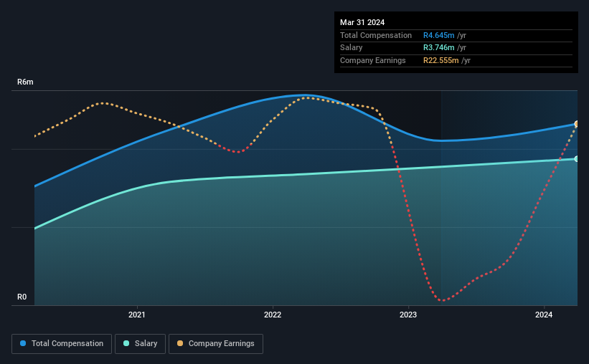Click the 2021 x-axis label
This screenshot has height=364, width=589.
[x=137, y=315]
